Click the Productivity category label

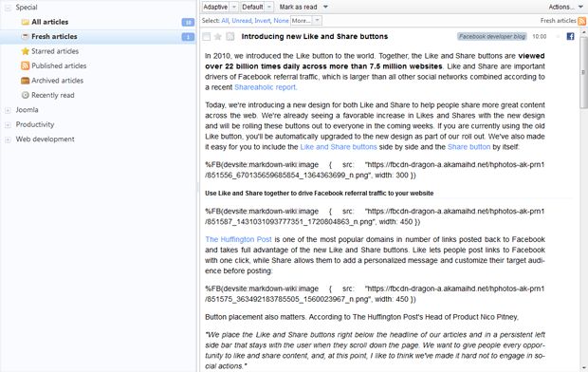coord(35,124)
